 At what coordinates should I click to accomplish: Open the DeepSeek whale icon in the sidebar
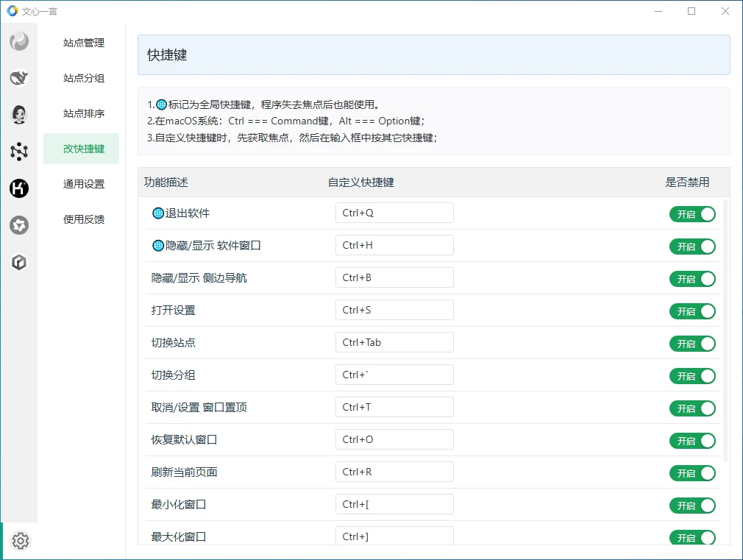pyautogui.click(x=19, y=78)
